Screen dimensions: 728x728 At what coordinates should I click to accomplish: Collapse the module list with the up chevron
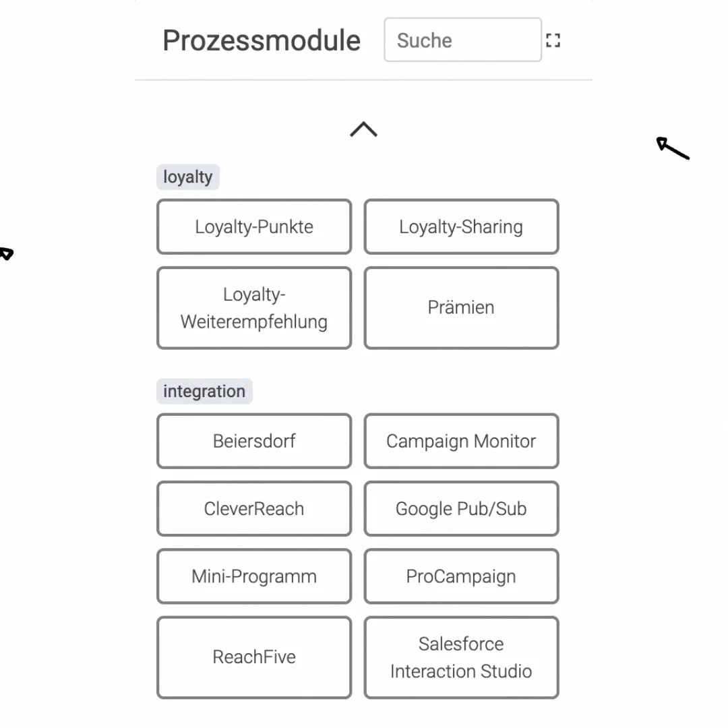pos(363,129)
